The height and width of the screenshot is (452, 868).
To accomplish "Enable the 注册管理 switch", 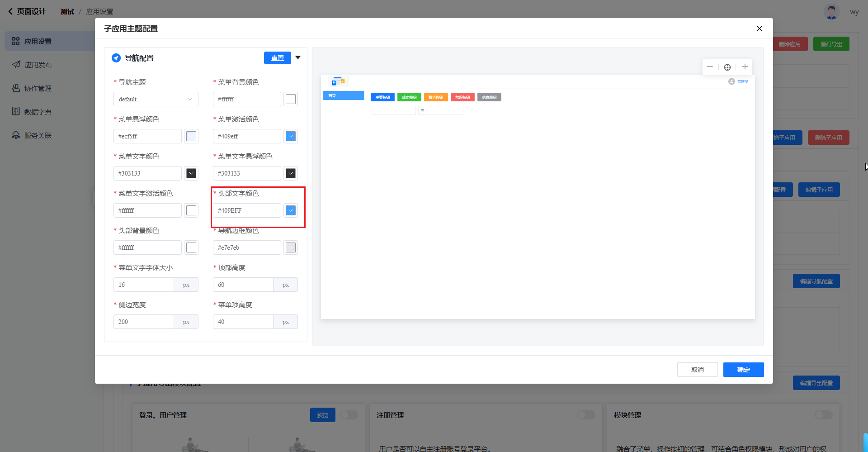I will (586, 415).
